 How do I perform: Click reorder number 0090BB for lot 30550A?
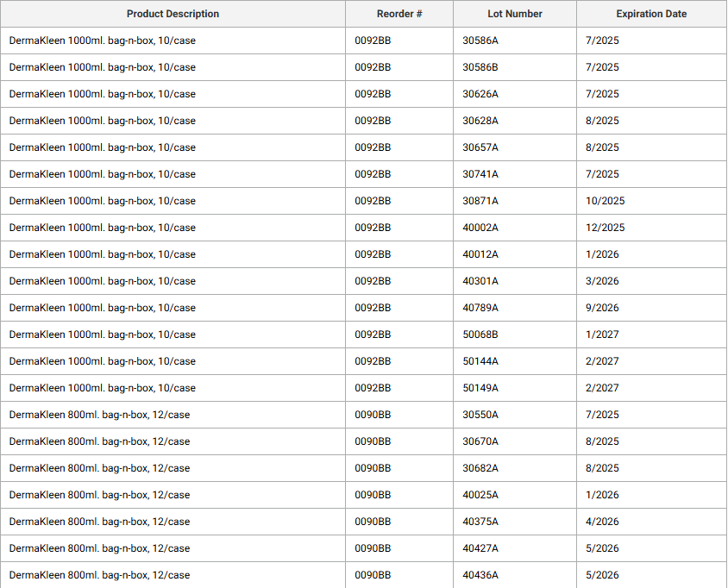[373, 415]
